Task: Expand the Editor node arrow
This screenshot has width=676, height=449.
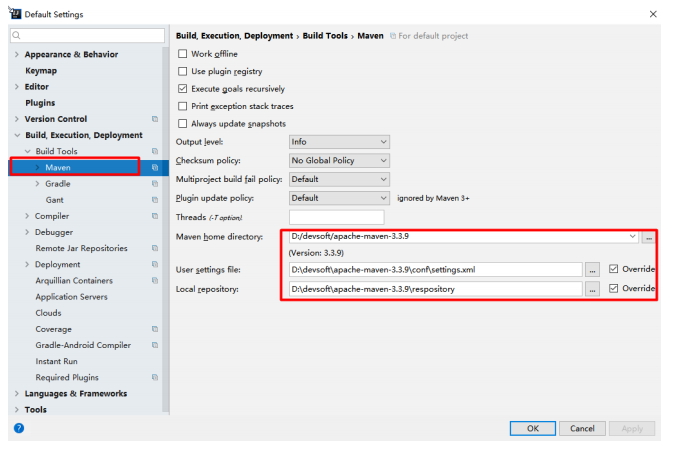Action: 17,87
